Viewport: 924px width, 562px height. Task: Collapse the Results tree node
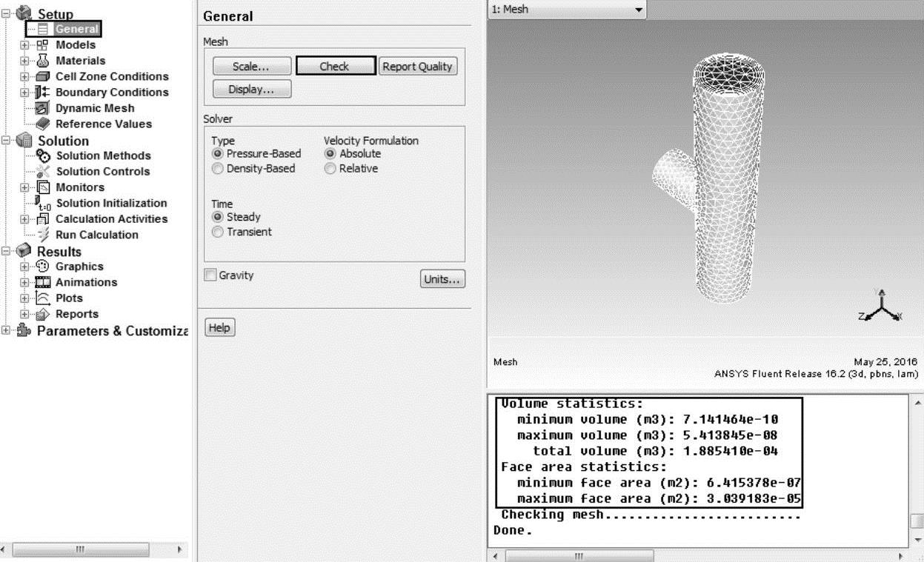(7, 252)
